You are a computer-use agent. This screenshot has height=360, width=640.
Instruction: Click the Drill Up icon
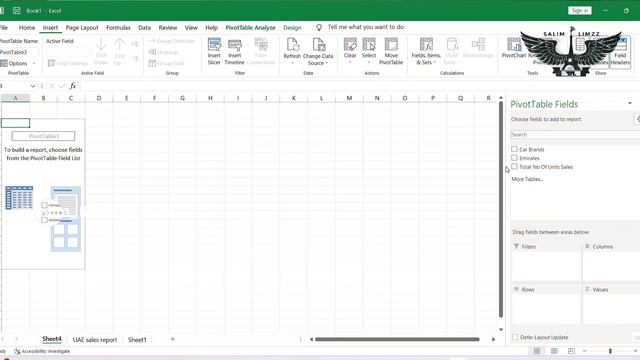(x=120, y=44)
